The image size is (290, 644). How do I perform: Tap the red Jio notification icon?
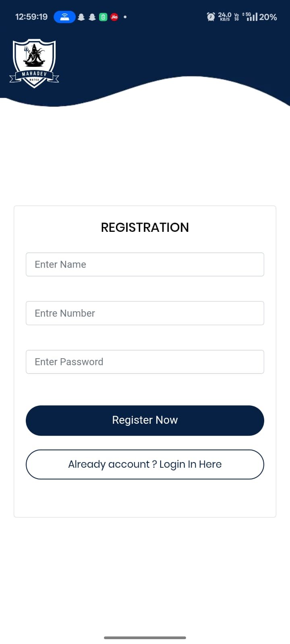[x=114, y=17]
